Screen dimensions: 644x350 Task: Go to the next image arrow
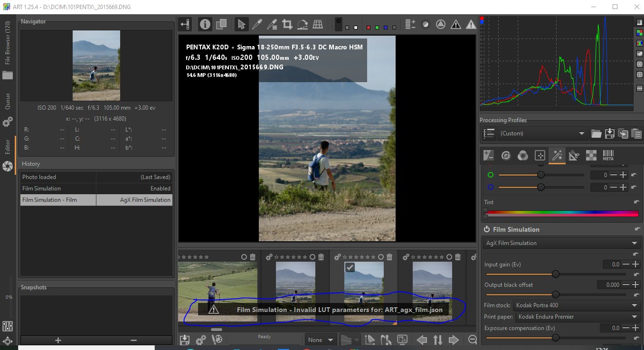click(454, 340)
